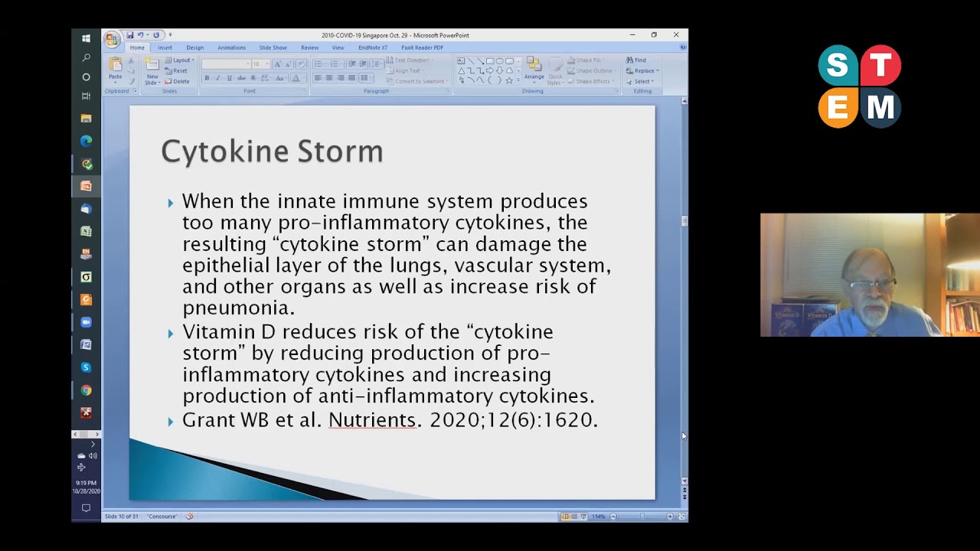Viewport: 980px width, 551px height.
Task: Reset the slide layout
Action: coord(177,70)
